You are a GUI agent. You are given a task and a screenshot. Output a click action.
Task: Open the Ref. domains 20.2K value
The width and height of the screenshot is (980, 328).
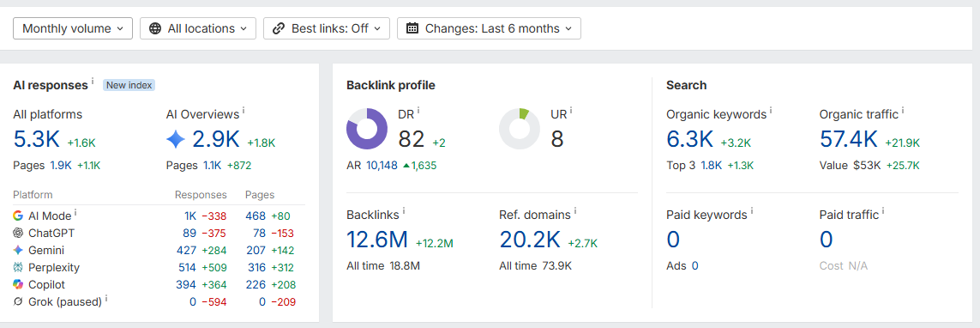pos(530,239)
